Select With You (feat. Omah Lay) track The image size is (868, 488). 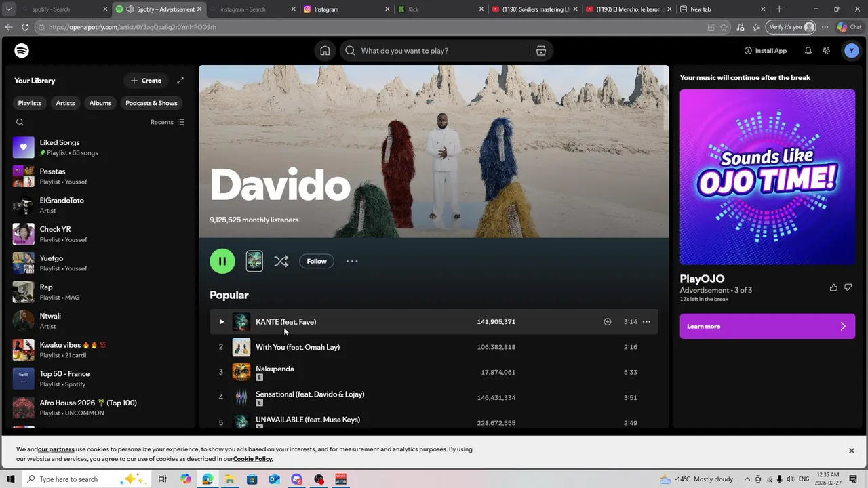pyautogui.click(x=433, y=347)
